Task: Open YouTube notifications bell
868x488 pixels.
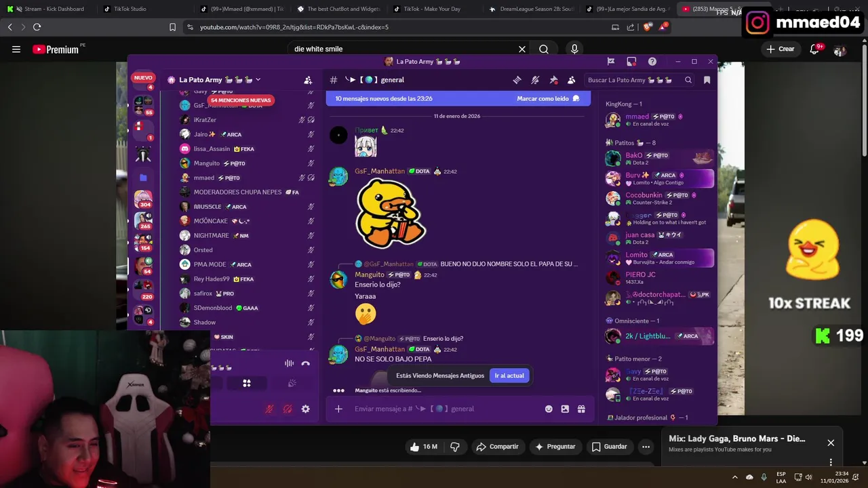Action: click(x=814, y=49)
